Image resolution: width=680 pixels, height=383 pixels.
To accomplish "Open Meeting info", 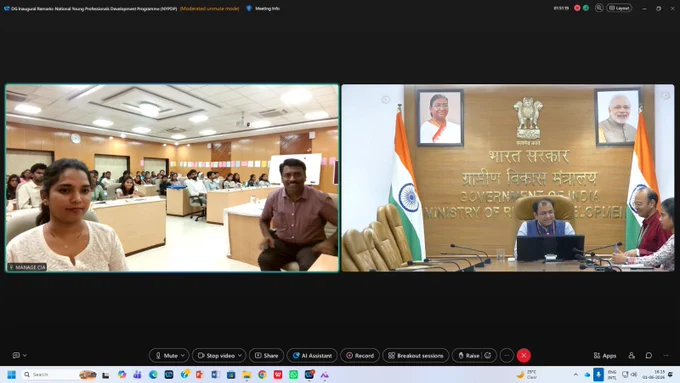I will pyautogui.click(x=263, y=8).
